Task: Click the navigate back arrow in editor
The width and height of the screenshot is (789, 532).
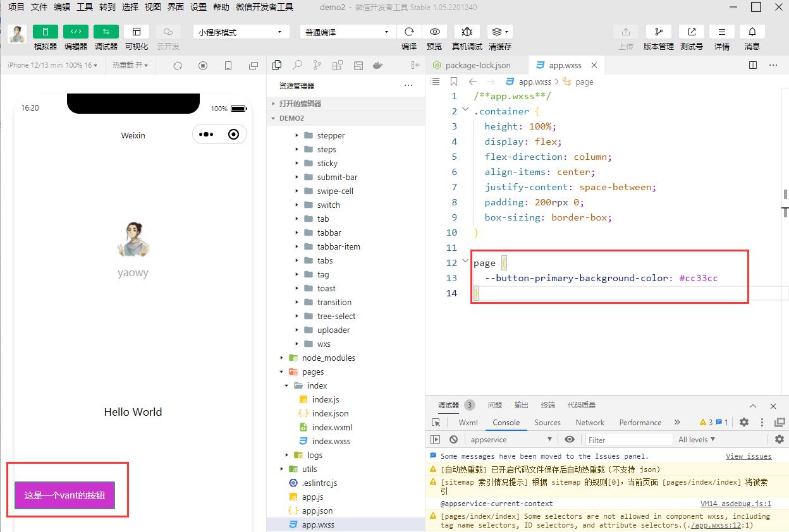Action: 472,82
